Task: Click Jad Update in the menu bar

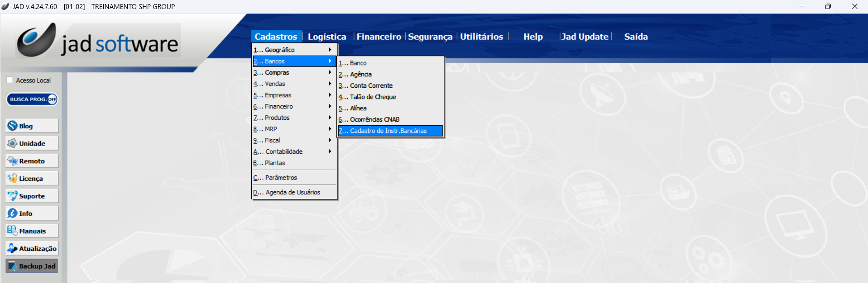Action: tap(585, 37)
